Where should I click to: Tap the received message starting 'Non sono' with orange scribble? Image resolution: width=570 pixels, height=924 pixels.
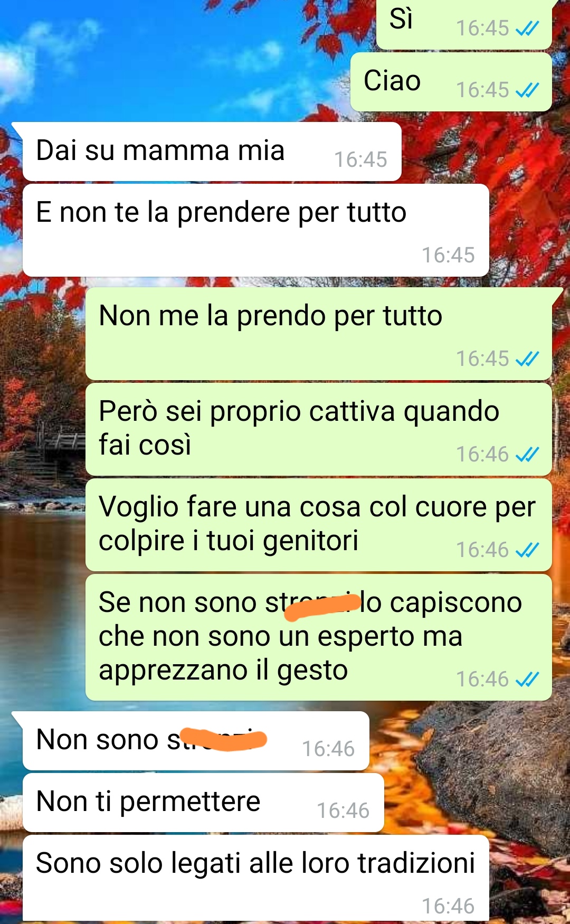point(196,741)
